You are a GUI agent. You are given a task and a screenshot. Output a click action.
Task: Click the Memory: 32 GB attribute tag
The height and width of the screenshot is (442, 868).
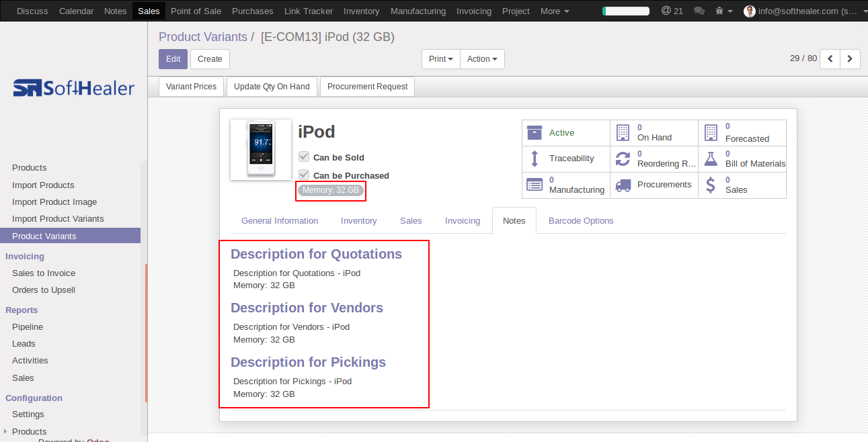331,190
